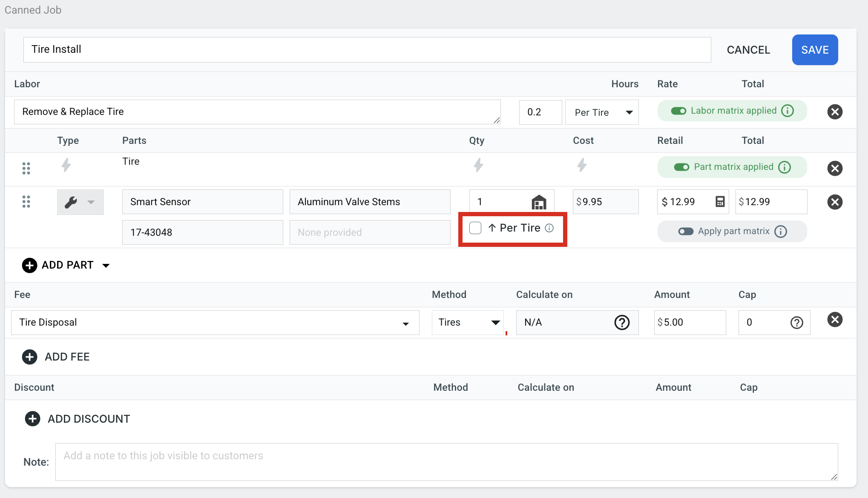Click the customer-visible Note text area
This screenshot has height=498, width=868.
click(x=447, y=462)
